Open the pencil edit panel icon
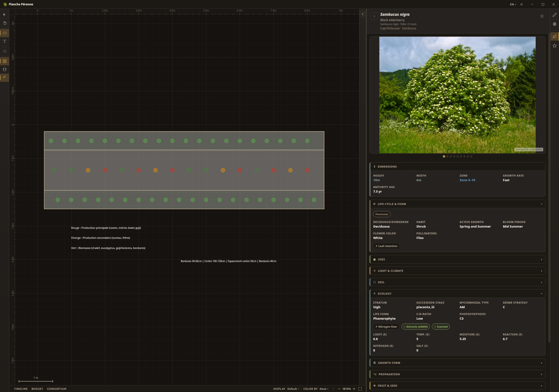The width and height of the screenshot is (559, 392). point(555,15)
